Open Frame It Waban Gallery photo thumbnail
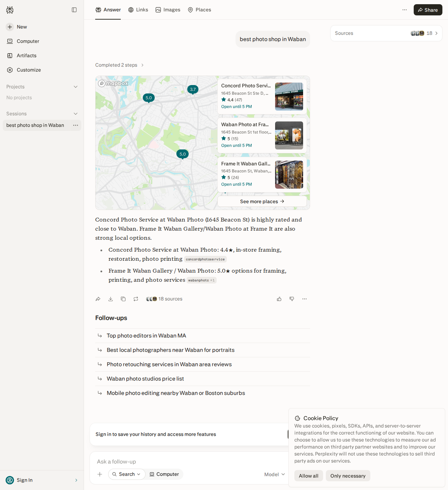This screenshot has width=448, height=490. point(289,175)
